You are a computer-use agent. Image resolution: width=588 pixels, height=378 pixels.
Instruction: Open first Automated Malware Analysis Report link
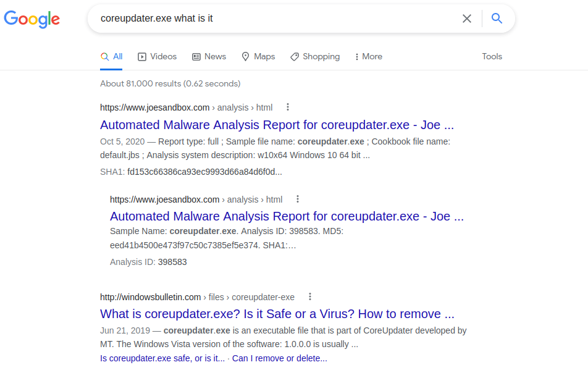[x=277, y=125]
